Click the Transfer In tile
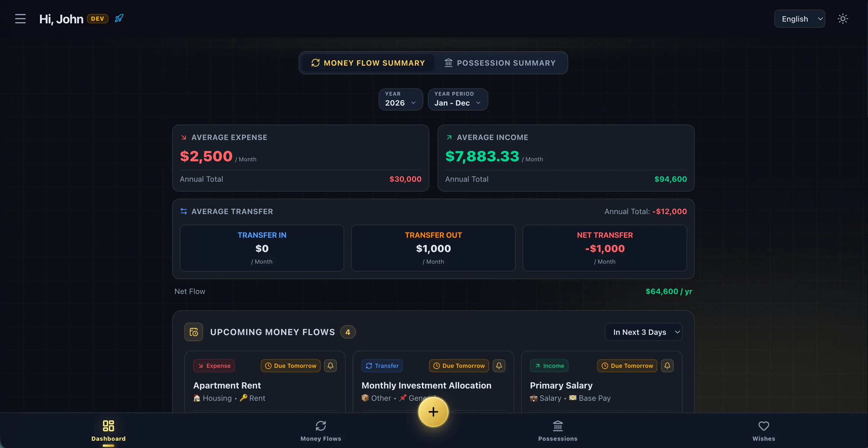Screen dimensions: 868x448 tap(262, 248)
